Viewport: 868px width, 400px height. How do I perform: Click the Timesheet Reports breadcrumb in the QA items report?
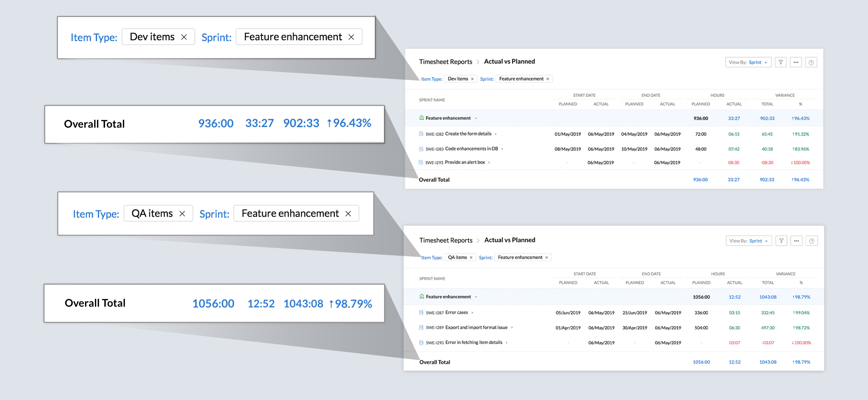pos(446,240)
